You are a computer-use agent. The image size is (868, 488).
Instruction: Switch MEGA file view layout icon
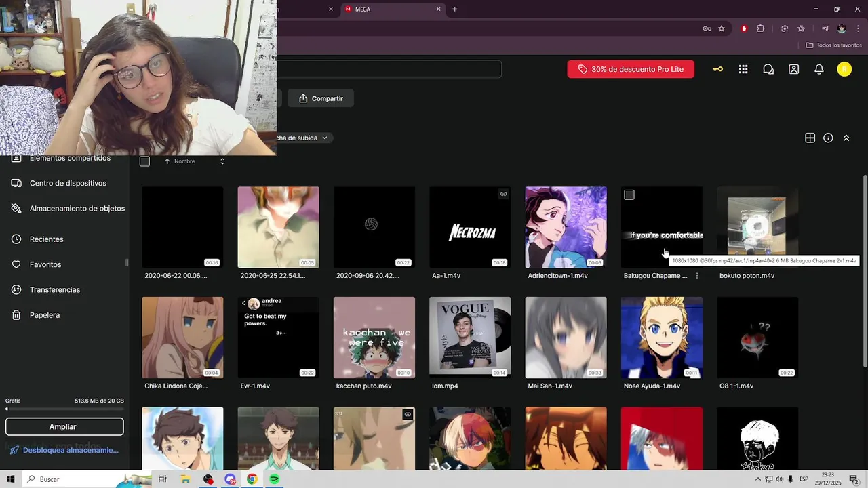[810, 138]
